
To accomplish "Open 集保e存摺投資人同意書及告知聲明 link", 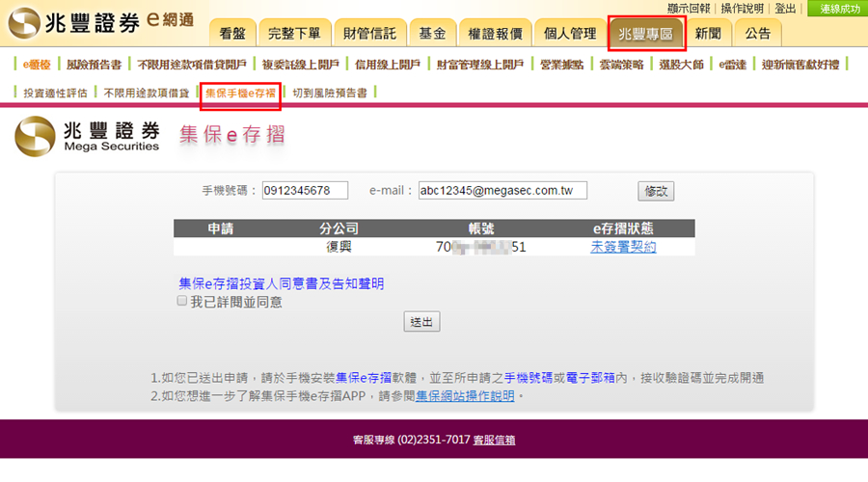I will pyautogui.click(x=282, y=283).
